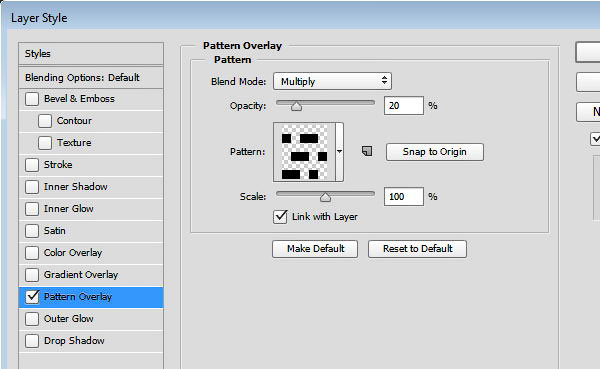Click the Opacity value field
This screenshot has height=369, width=600.
pos(404,106)
